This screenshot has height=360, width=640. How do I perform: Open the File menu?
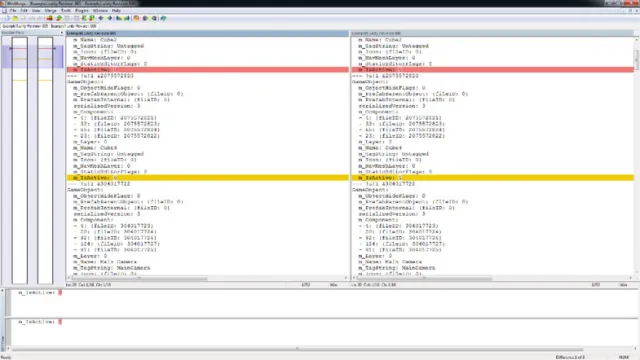[x=13, y=11]
